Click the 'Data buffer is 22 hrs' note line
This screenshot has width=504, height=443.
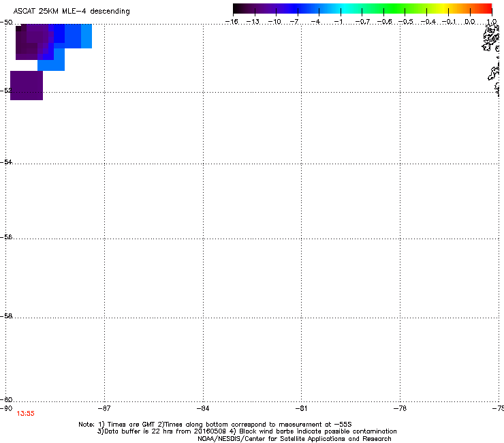pos(247,431)
